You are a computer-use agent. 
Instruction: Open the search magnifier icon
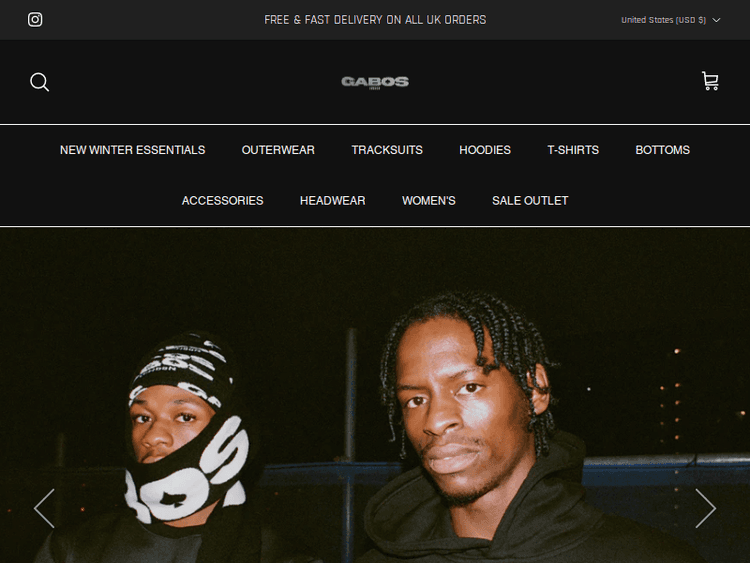39,82
